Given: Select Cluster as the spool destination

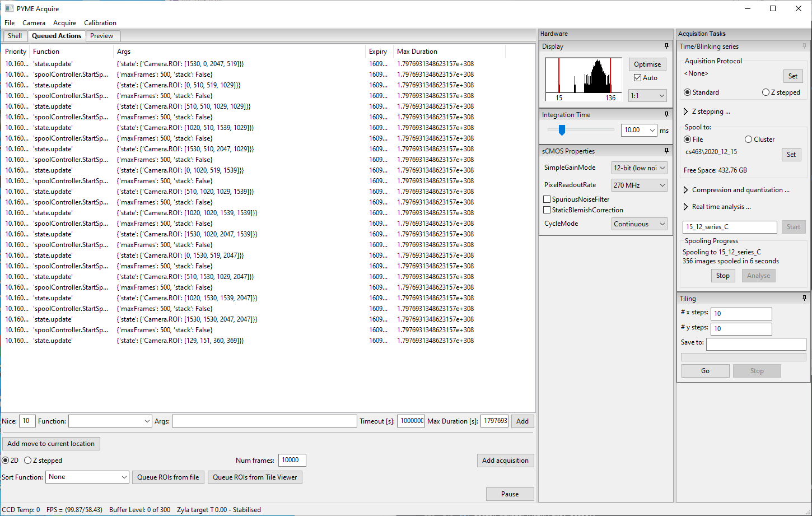Looking at the screenshot, I should tap(749, 139).
